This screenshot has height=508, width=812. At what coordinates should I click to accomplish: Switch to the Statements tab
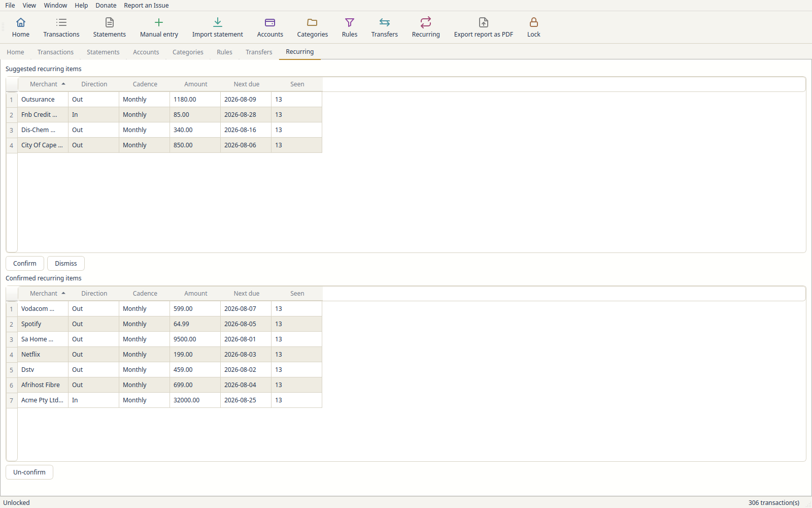103,52
